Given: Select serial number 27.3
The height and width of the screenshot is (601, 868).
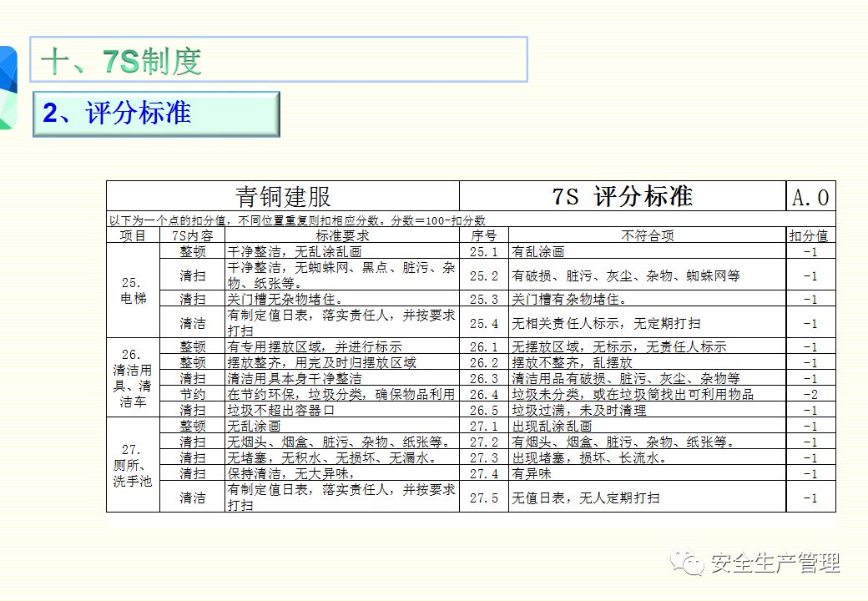Looking at the screenshot, I should 484,457.
